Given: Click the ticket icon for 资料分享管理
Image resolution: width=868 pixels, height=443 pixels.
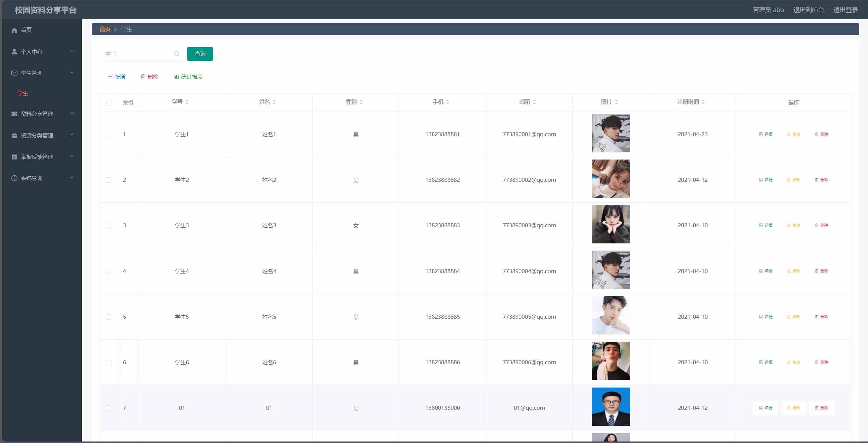Looking at the screenshot, I should coord(14,114).
